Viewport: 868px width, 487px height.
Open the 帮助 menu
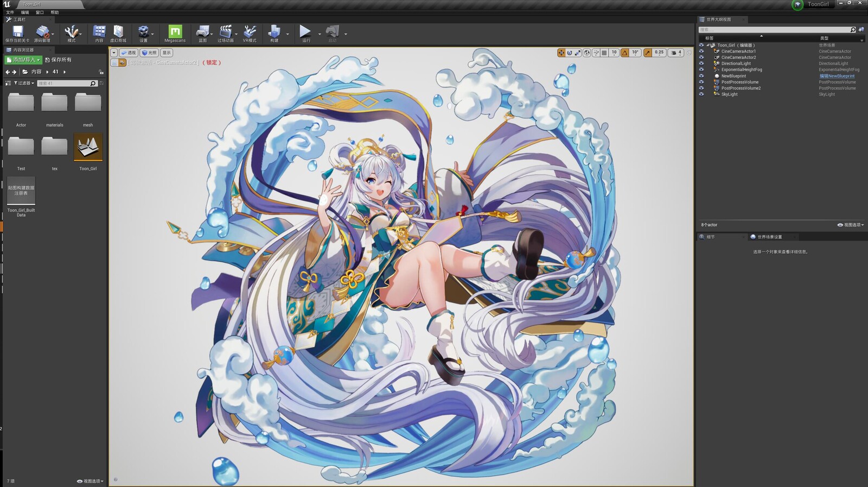(55, 12)
